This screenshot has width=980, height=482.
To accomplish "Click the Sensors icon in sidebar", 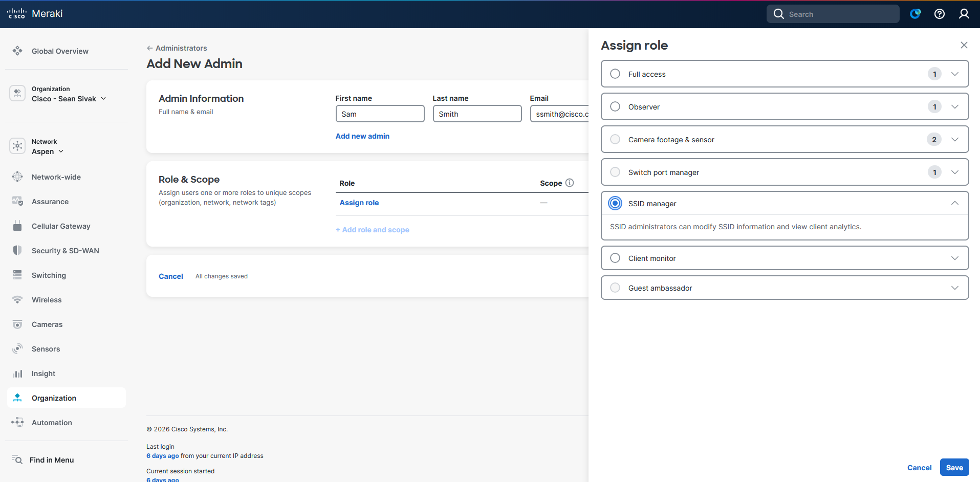I will 17,349.
